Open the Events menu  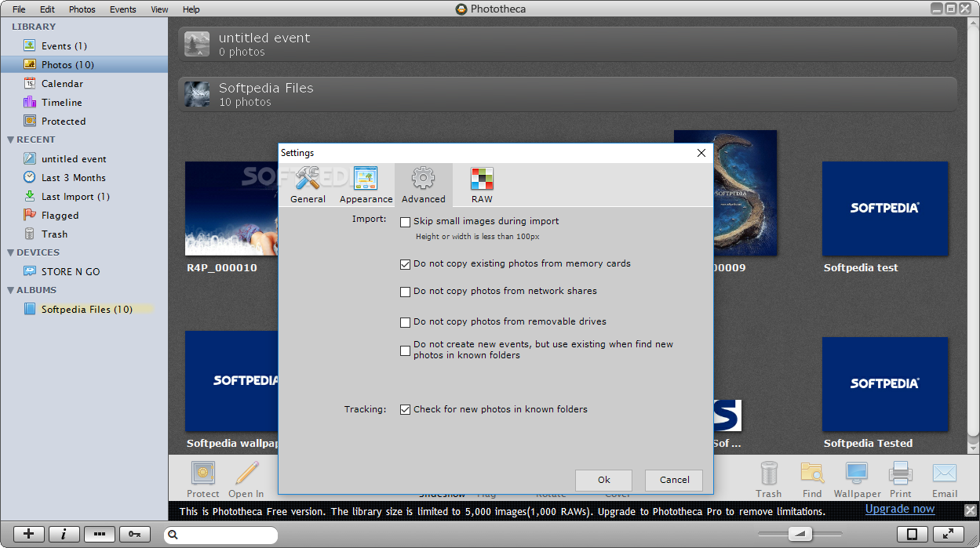122,9
